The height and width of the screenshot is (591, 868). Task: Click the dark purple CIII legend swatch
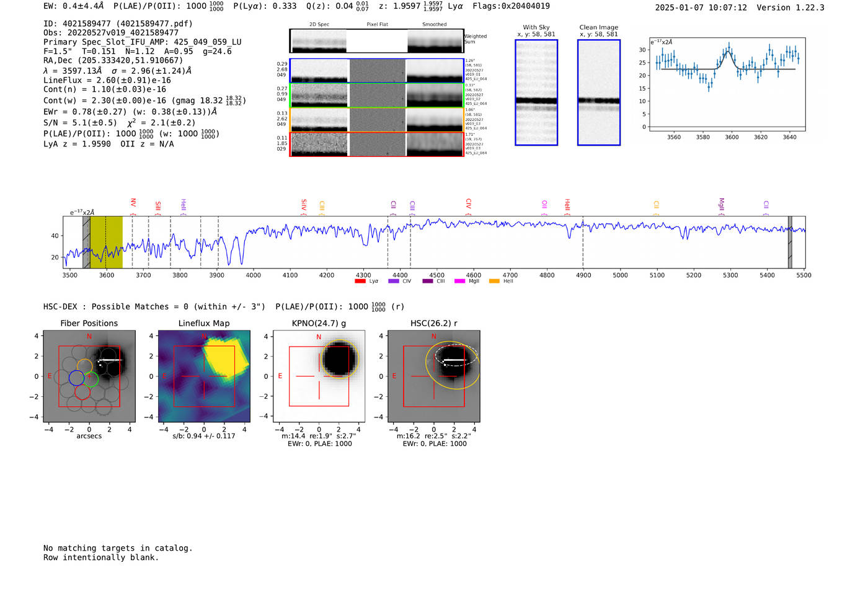pyautogui.click(x=428, y=282)
